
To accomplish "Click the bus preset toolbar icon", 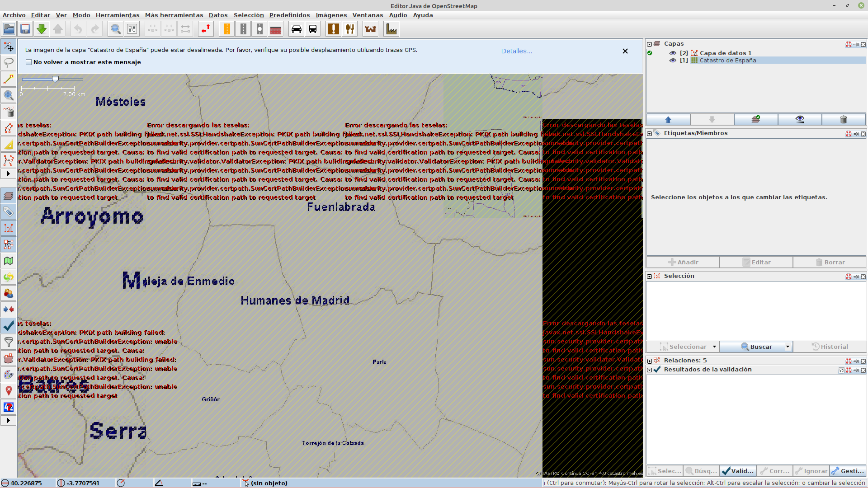I will tap(312, 29).
